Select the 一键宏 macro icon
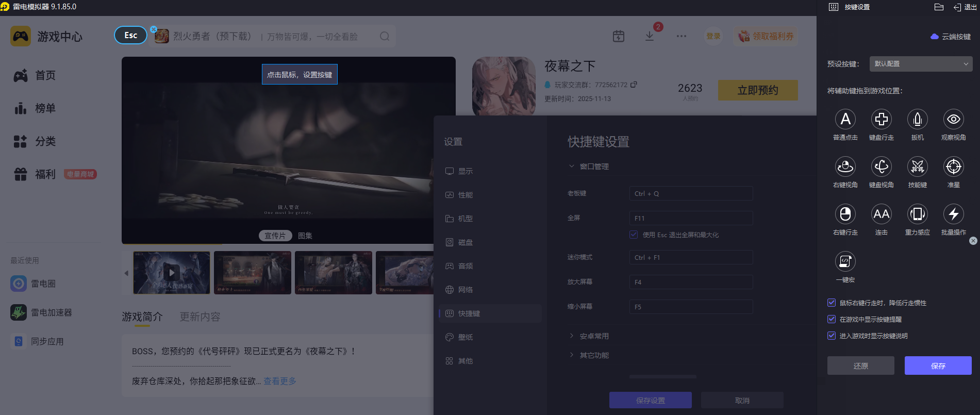This screenshot has width=980, height=415. click(x=845, y=262)
